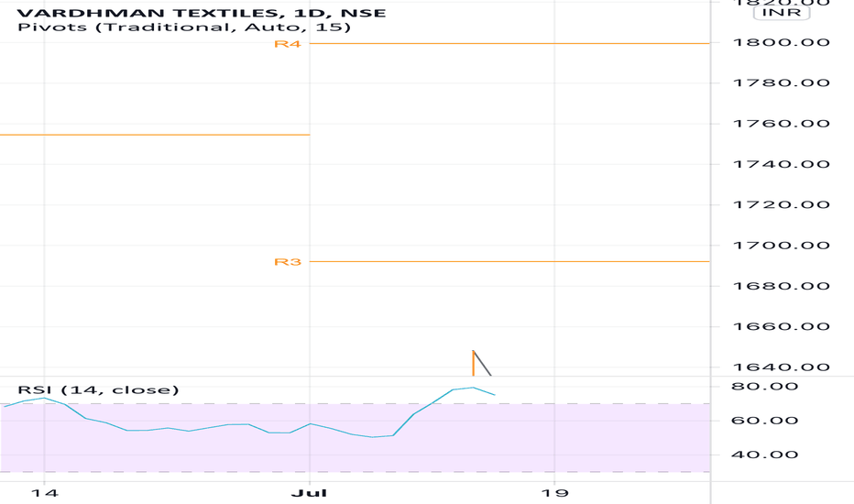Click the 1640.00 price axis label
Image resolution: width=854 pixels, height=504 pixels.
tap(782, 367)
